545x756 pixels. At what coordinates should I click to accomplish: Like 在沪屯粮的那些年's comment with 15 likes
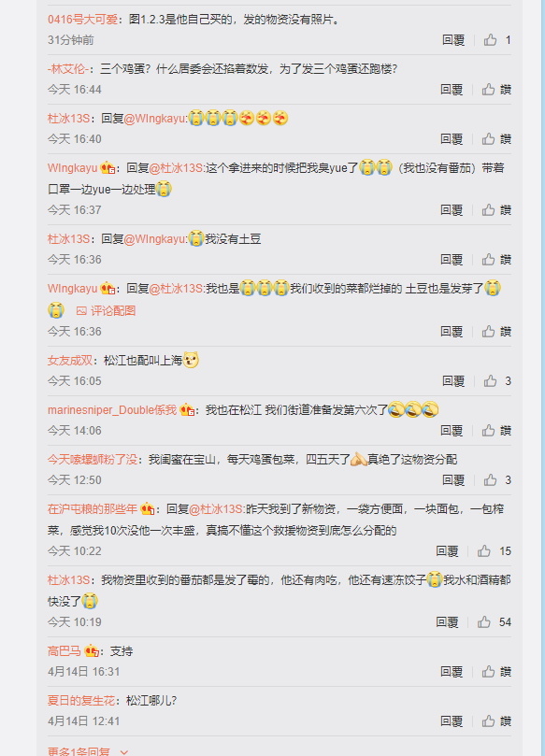(x=484, y=551)
